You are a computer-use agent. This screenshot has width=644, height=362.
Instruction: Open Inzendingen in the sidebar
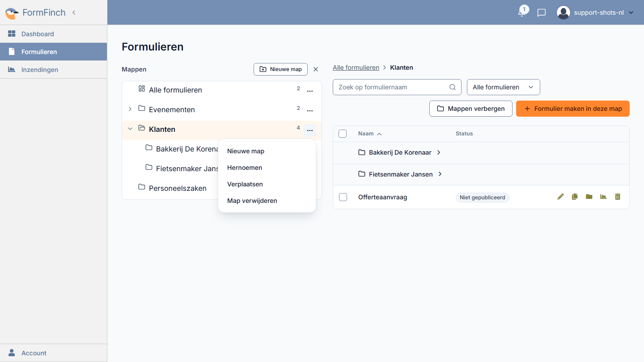[54, 70]
